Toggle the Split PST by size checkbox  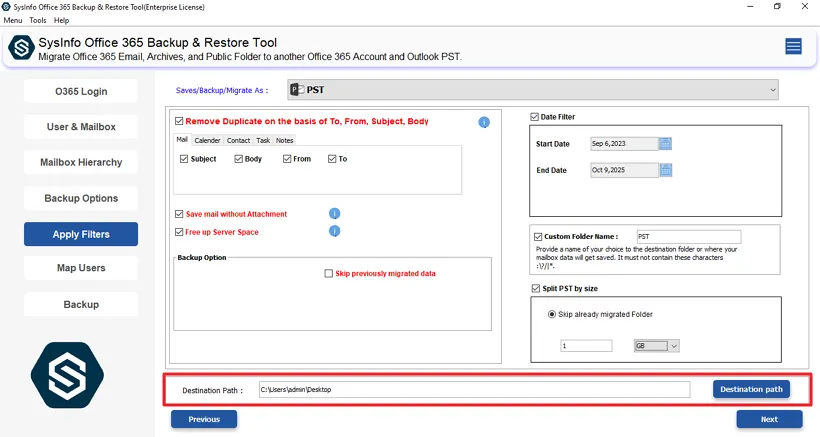535,288
